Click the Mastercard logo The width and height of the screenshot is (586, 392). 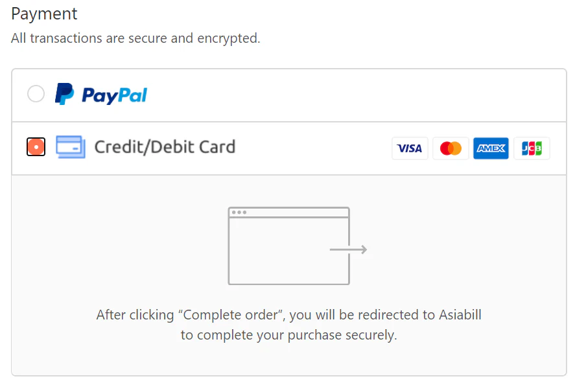pos(451,148)
